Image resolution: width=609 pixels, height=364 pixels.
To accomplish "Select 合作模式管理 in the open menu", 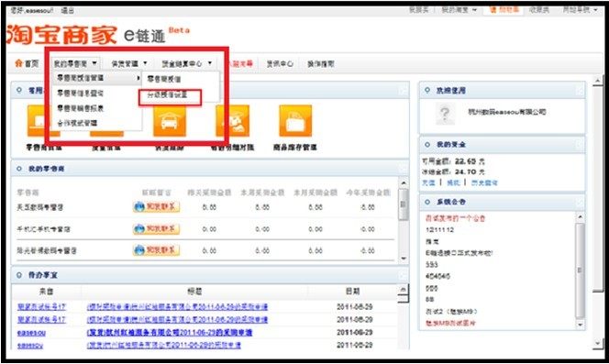I will click(x=77, y=123).
